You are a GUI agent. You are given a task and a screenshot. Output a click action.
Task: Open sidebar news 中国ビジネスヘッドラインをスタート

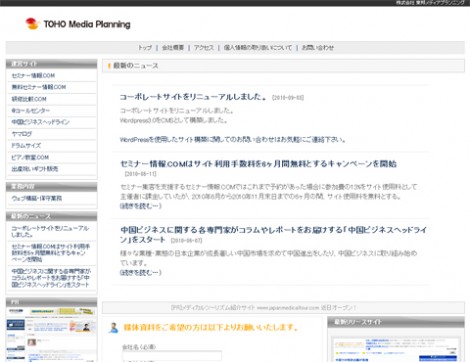point(51,278)
